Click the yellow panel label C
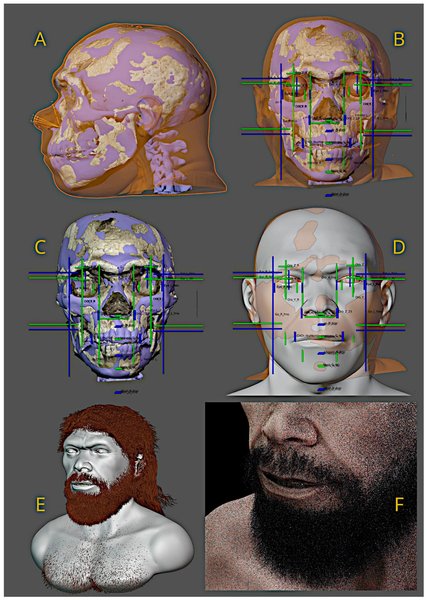This screenshot has width=427, height=600. tap(40, 247)
